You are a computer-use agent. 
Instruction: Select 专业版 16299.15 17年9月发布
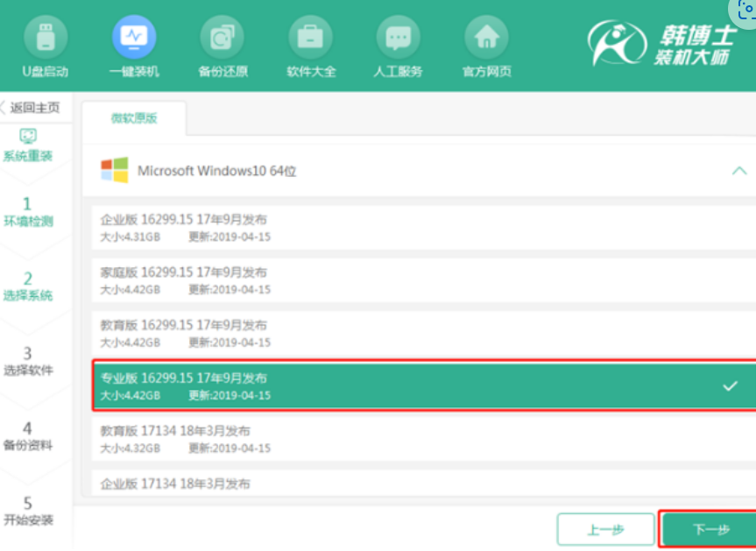424,385
